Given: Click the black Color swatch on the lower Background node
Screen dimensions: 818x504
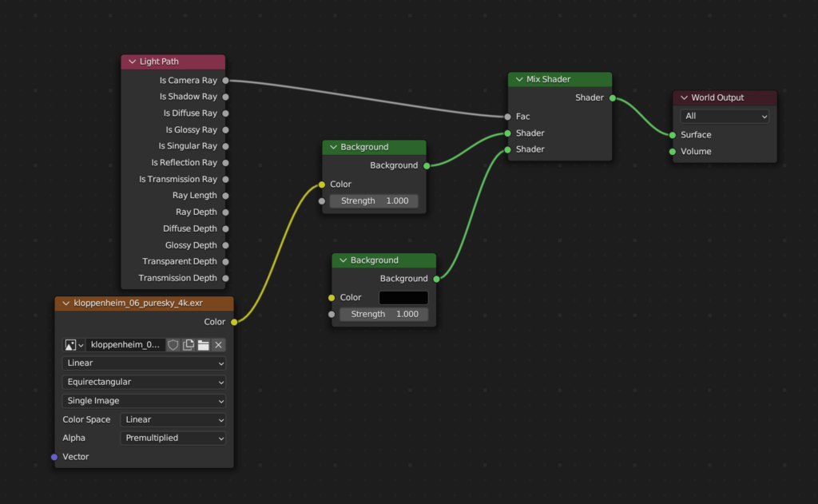Looking at the screenshot, I should (403, 296).
